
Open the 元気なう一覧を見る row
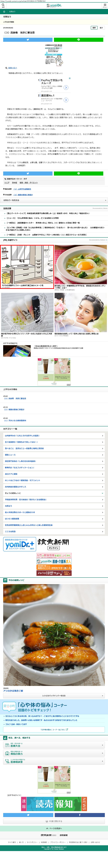pos(54,200)
